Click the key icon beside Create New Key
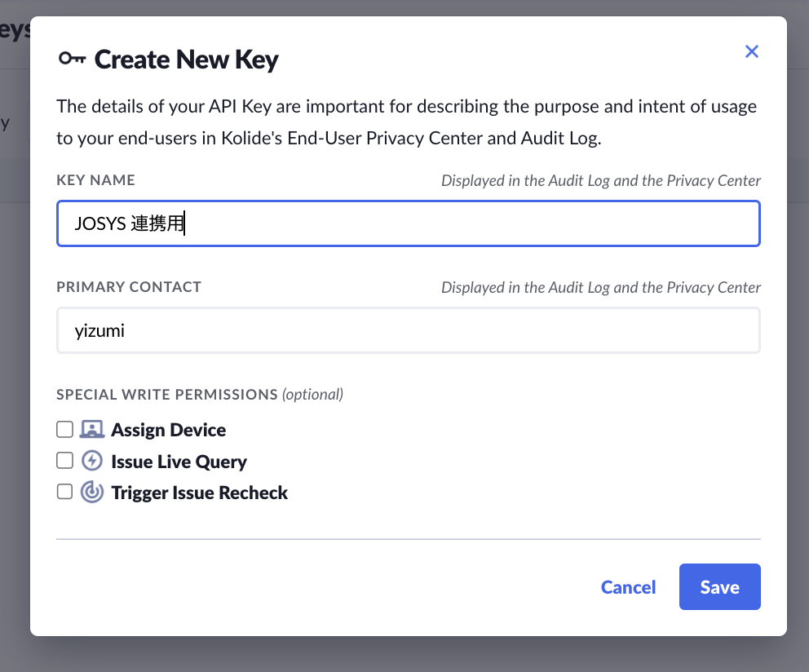The width and height of the screenshot is (809, 672). pyautogui.click(x=72, y=59)
